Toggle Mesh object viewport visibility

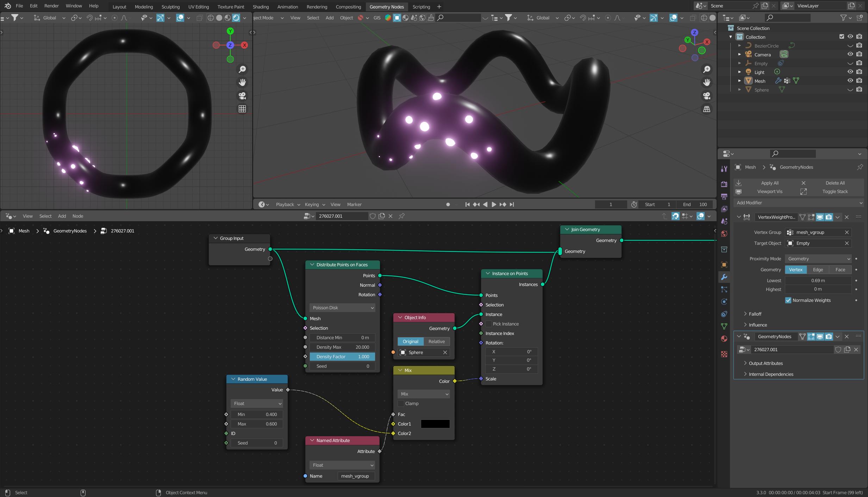[850, 81]
